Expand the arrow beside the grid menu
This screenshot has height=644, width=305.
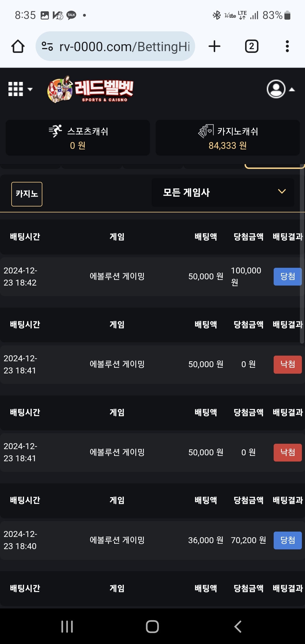[30, 89]
